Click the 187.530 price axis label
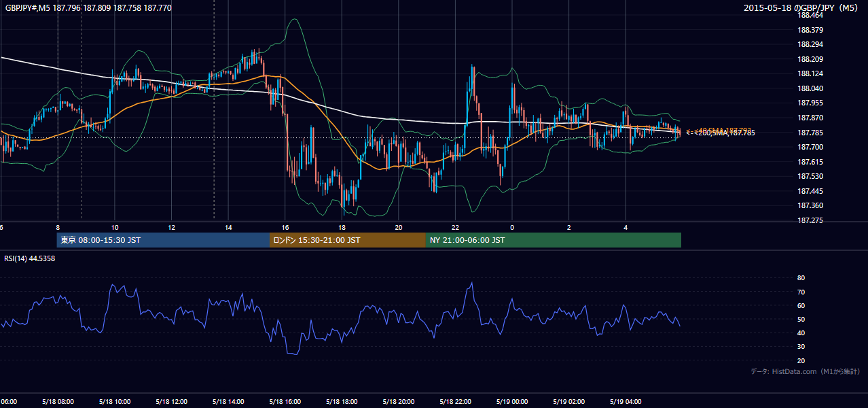Viewport: 868px width, 408px height. point(811,176)
